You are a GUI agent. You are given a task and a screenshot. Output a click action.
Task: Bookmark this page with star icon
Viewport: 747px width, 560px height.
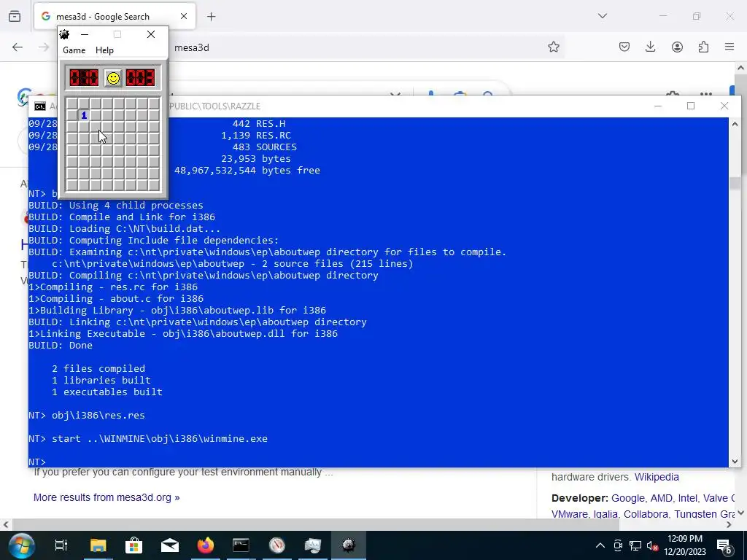click(553, 47)
